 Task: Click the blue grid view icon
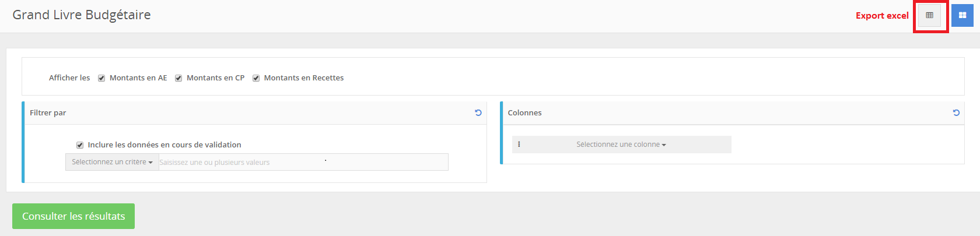coord(963,16)
